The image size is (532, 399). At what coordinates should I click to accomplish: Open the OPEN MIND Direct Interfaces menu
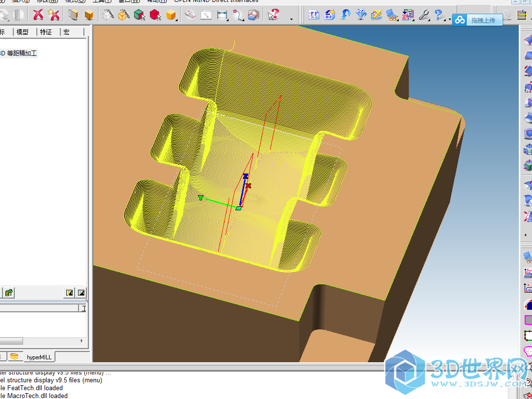point(216,1)
